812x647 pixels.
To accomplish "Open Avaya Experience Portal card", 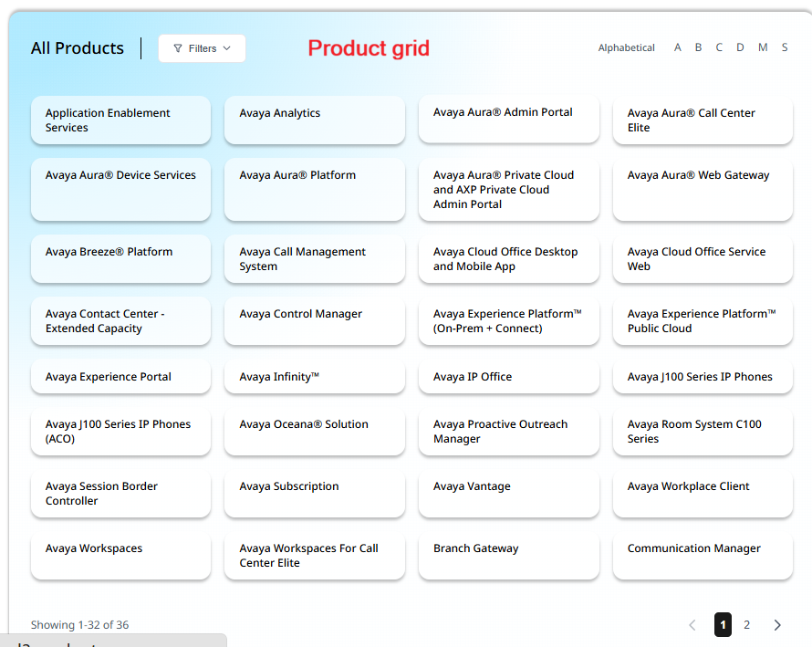I will click(120, 377).
